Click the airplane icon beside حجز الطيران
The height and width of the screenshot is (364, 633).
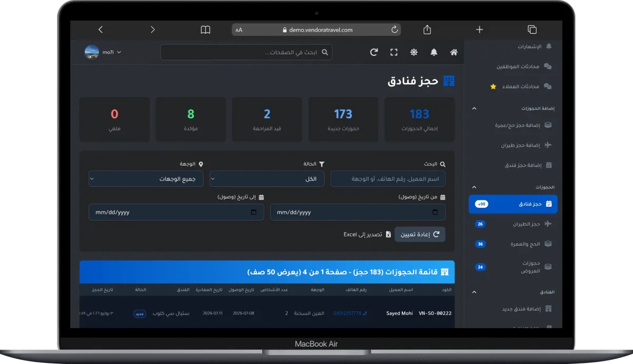548,224
